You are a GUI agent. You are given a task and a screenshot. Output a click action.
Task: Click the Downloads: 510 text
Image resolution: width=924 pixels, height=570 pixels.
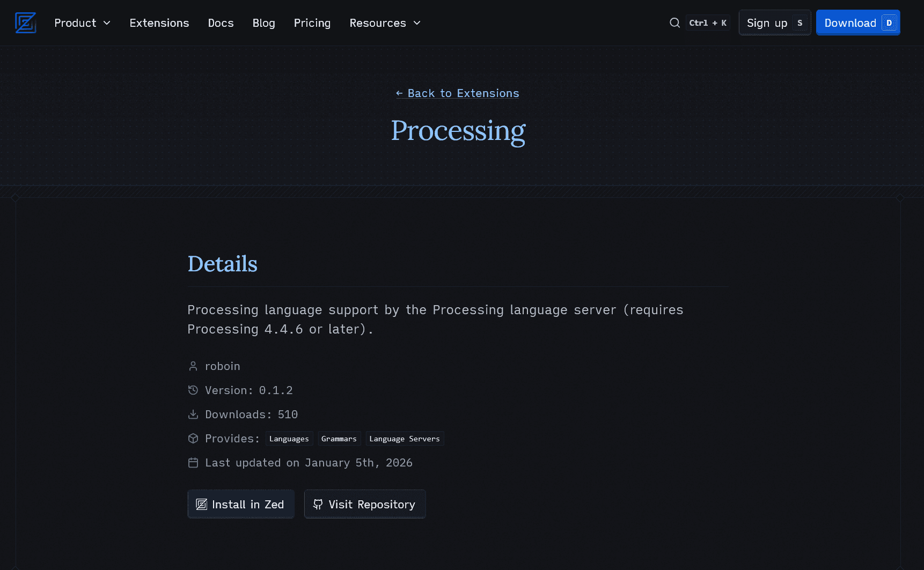click(252, 414)
